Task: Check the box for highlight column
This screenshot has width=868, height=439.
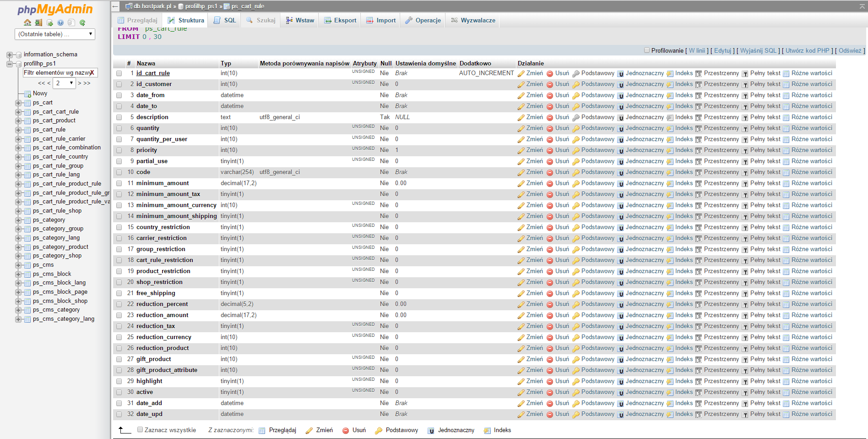Action: (119, 381)
